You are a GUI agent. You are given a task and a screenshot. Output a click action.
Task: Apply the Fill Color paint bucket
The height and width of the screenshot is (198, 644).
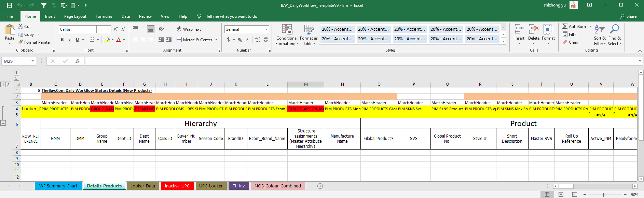click(107, 40)
